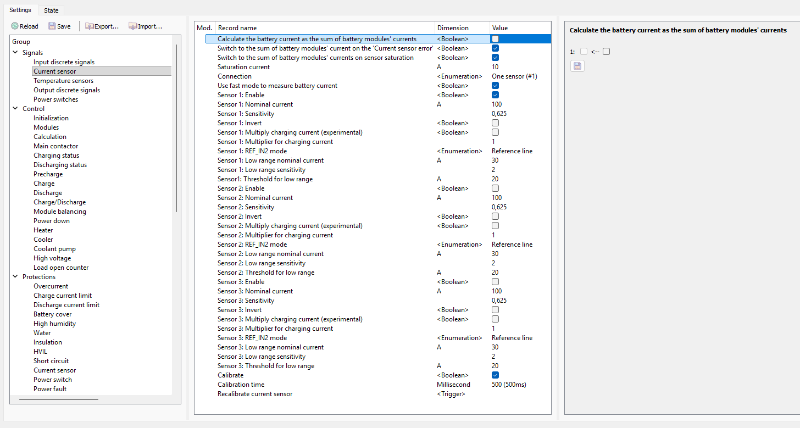This screenshot has width=800, height=428.
Task: Open 'Main contactor' settings
Action: point(56,146)
